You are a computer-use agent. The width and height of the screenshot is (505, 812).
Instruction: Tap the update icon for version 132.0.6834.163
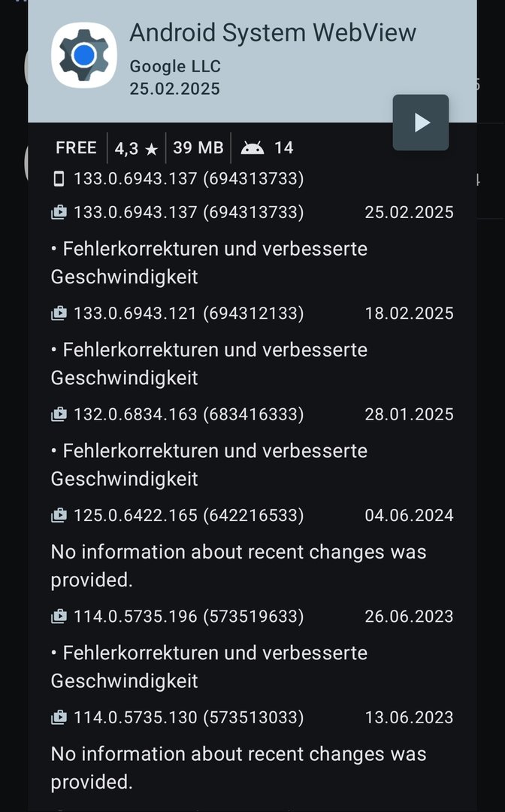(x=59, y=414)
